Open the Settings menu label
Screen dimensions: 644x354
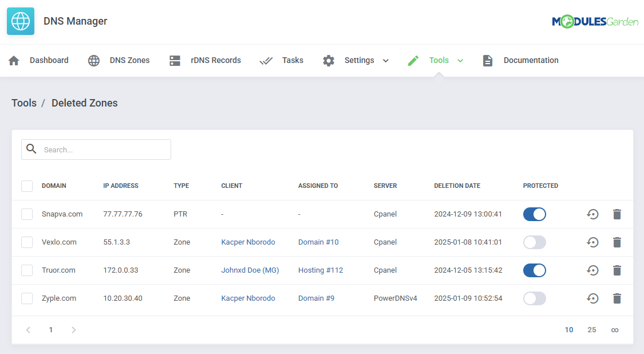coord(359,61)
